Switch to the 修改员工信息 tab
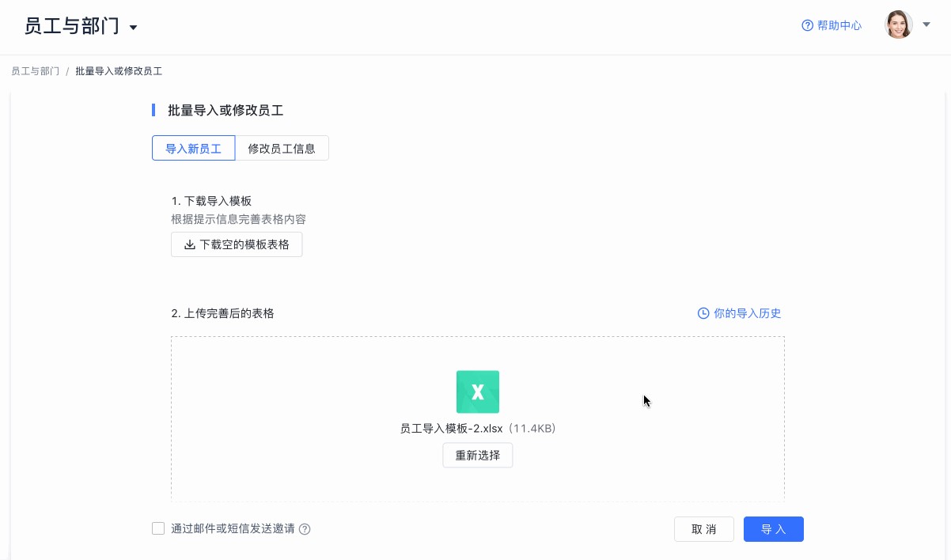The width and height of the screenshot is (951, 560). click(282, 148)
